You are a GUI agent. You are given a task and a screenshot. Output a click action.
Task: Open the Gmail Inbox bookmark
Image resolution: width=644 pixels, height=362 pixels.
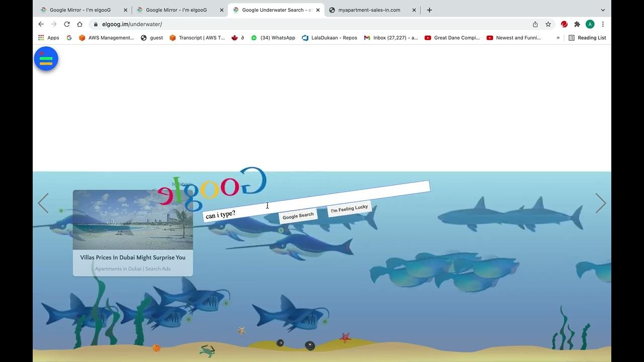tap(391, 38)
